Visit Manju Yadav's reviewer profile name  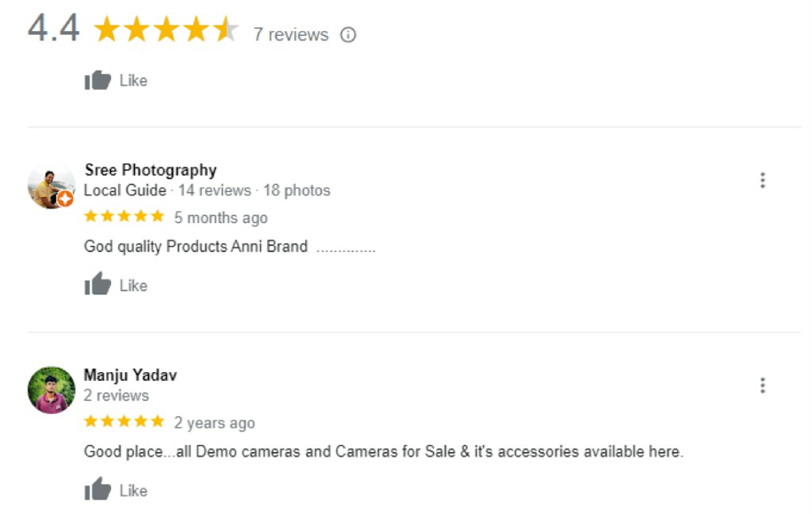pos(130,375)
